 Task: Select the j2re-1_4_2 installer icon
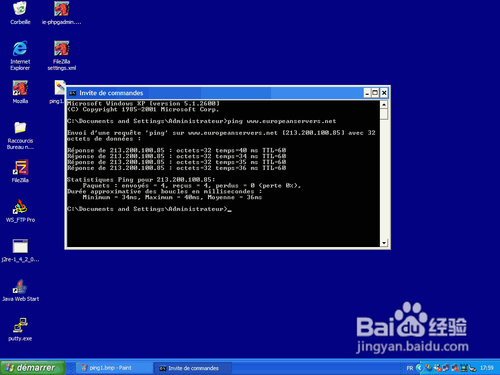[x=20, y=250]
